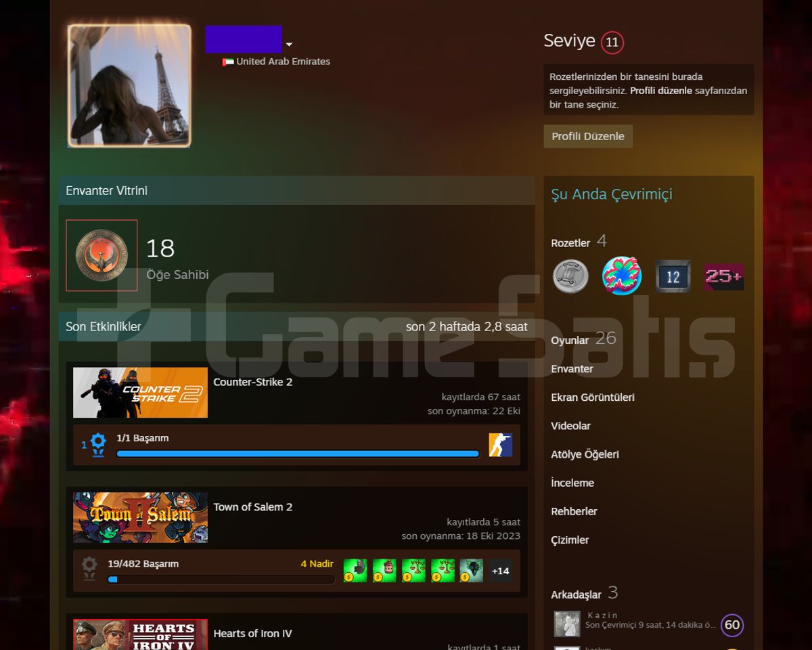Viewport: 812px width, 650px height.
Task: Click the Town of Salem achievement progress bar
Action: tap(221, 580)
